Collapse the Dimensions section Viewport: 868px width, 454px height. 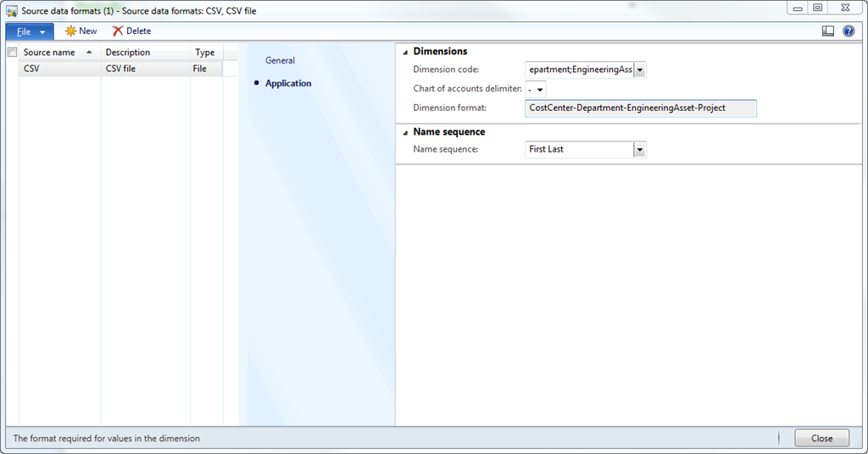tap(405, 52)
